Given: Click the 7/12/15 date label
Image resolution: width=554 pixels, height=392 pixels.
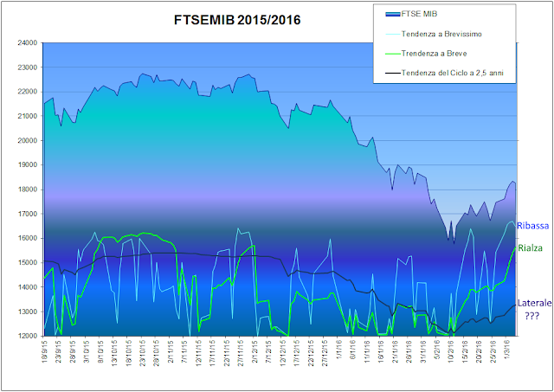Looking at the screenshot, I should tap(268, 353).
